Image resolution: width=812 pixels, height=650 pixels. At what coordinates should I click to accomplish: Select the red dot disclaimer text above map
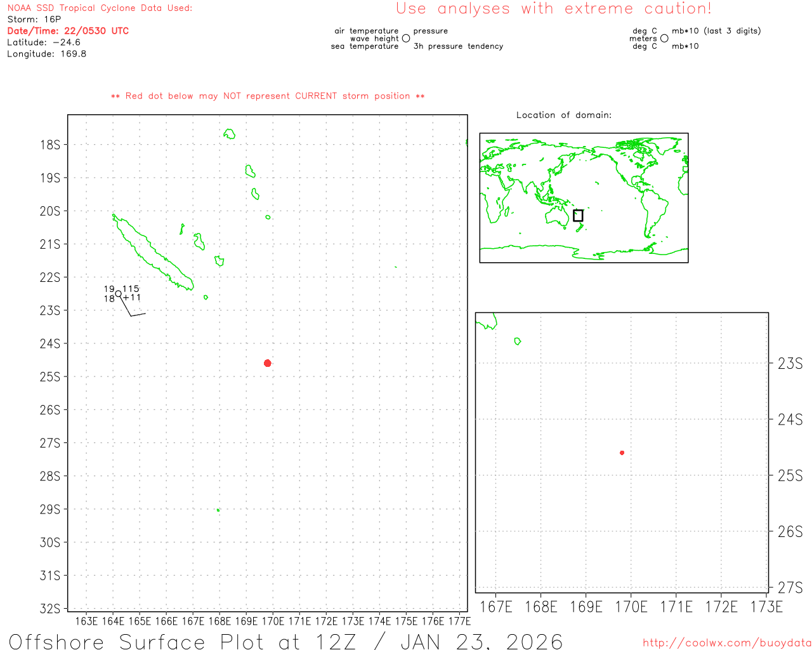(x=268, y=96)
